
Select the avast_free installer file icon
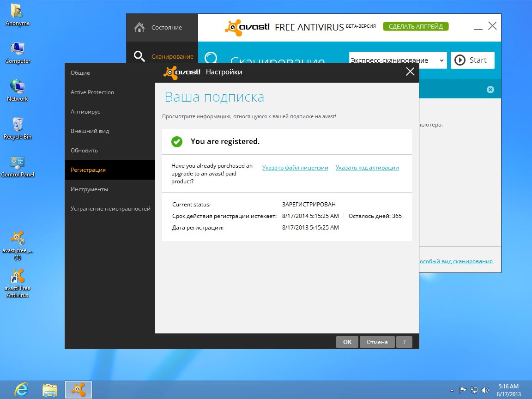pos(17,245)
